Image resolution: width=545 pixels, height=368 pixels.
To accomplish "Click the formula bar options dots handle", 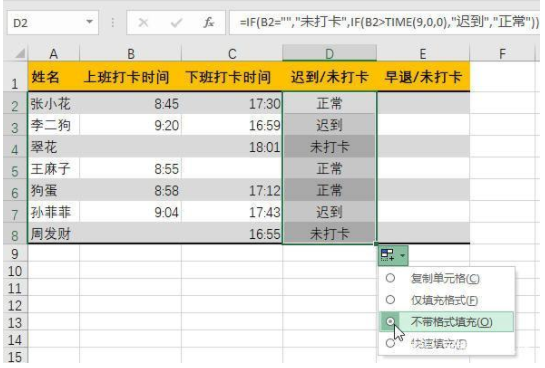I will (x=113, y=23).
